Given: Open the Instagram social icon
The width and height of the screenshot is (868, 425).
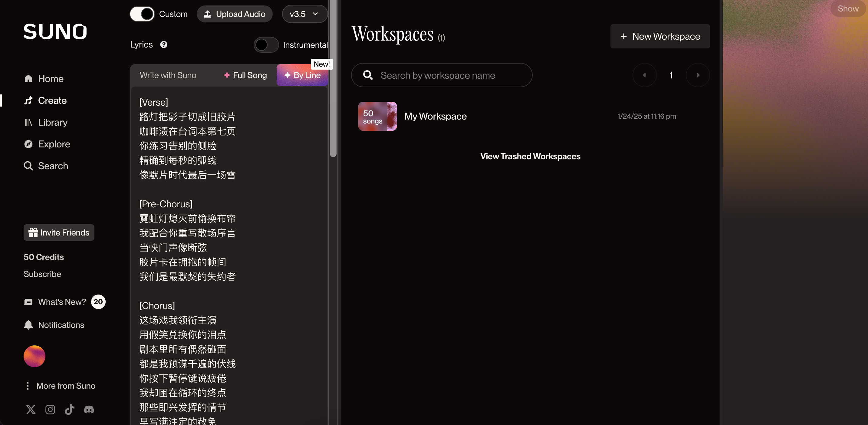Looking at the screenshot, I should (x=50, y=410).
